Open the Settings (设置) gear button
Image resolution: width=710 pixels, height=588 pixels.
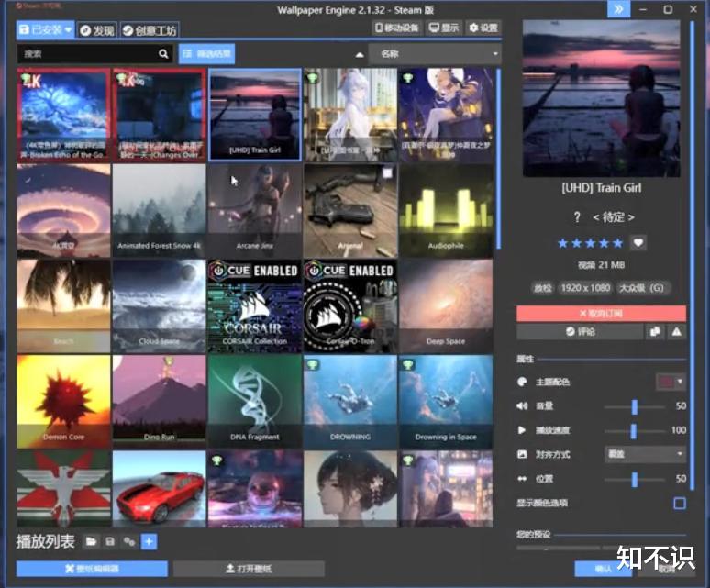(483, 28)
